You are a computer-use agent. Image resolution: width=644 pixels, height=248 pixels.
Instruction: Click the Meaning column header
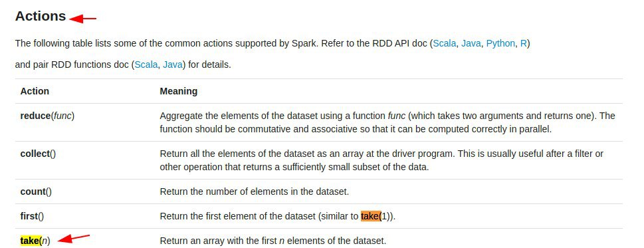click(x=179, y=91)
